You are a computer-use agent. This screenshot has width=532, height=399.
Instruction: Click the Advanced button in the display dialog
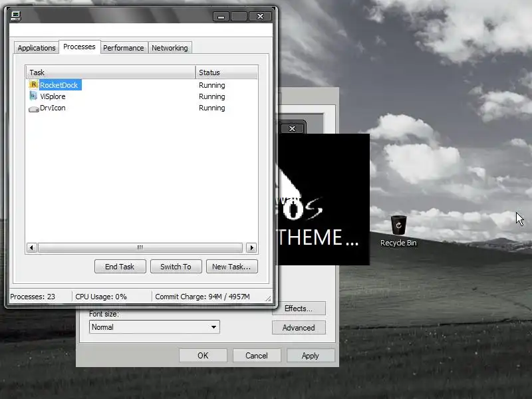[299, 328]
